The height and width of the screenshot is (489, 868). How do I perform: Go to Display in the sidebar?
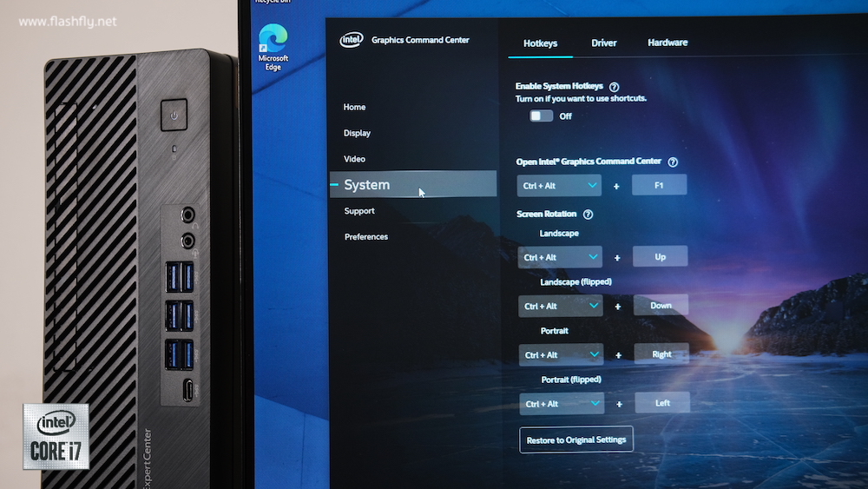(357, 133)
